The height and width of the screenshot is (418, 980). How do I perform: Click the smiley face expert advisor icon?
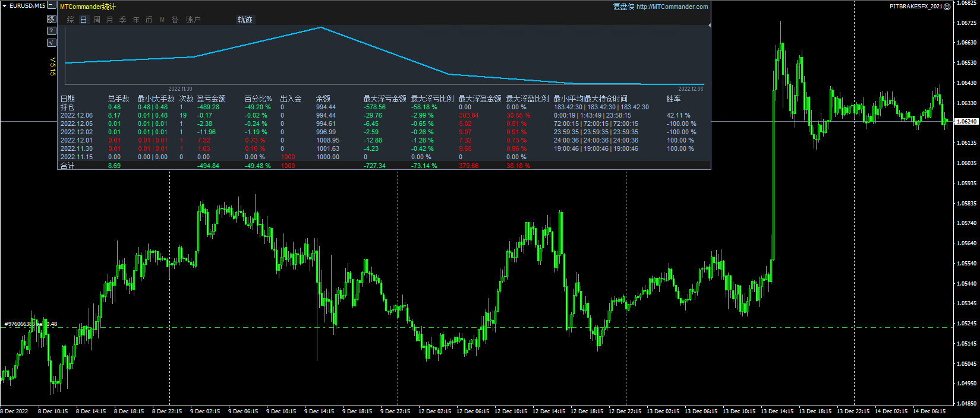pos(947,7)
